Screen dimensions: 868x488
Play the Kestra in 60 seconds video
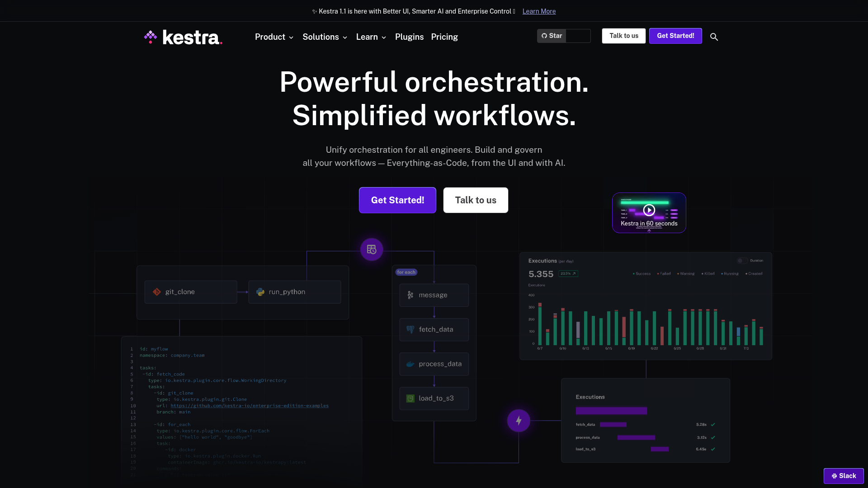(649, 209)
